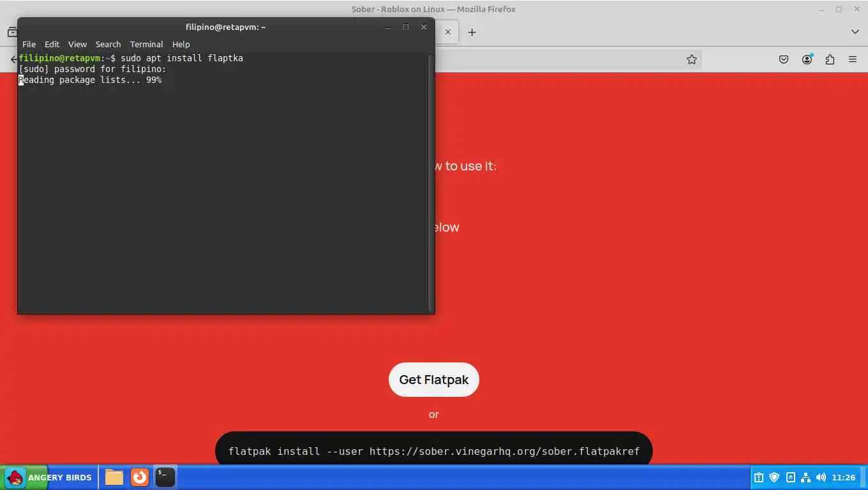This screenshot has width=868, height=490.
Task: Open the file manager from the taskbar
Action: pyautogui.click(x=114, y=477)
